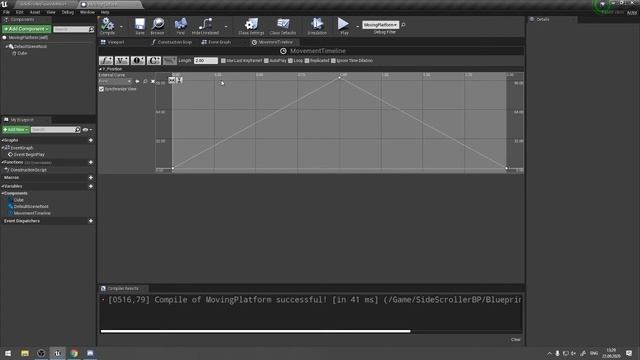Toggle Replicated checkbox
This screenshot has height=360, width=640.
click(x=307, y=60)
